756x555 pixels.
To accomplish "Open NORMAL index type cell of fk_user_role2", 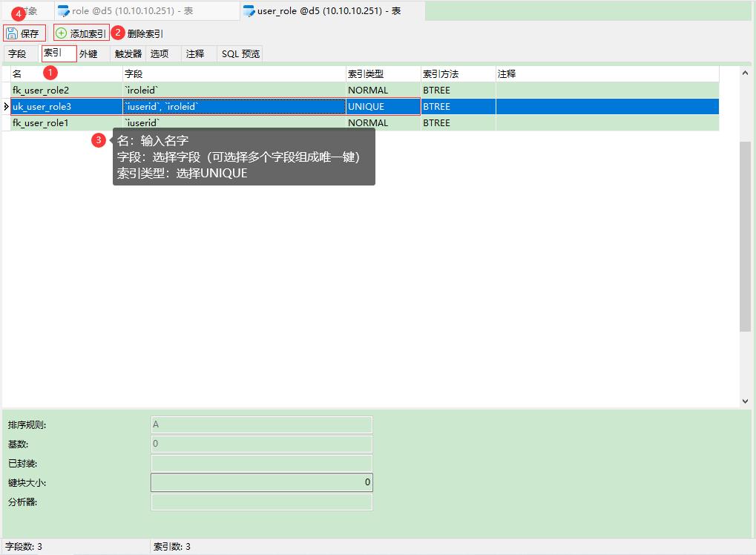I will [x=384, y=91].
